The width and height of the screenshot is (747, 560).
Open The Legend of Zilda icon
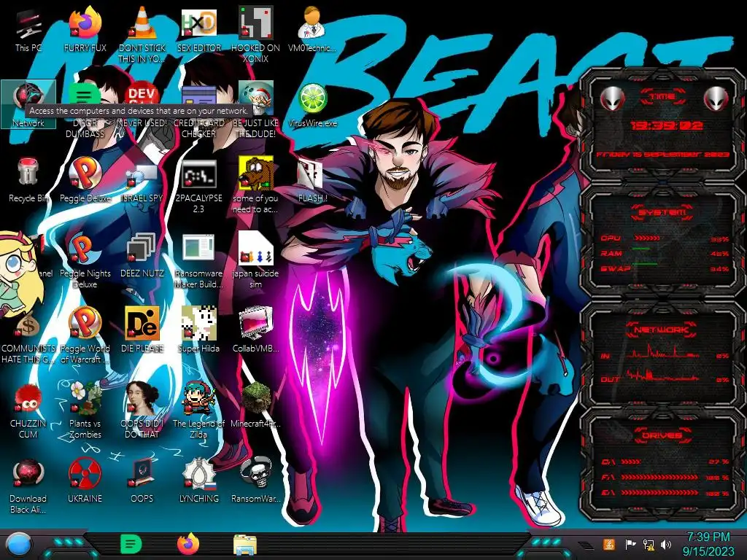tap(199, 410)
